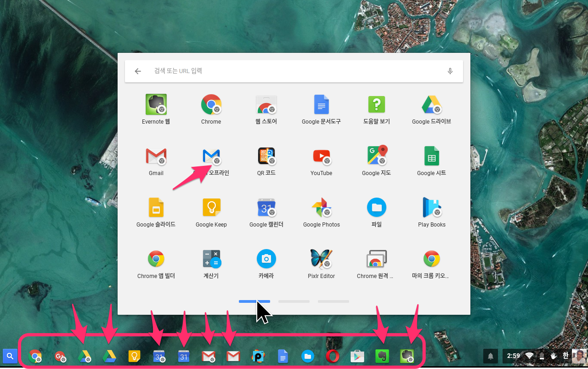Start voice search with the microphone icon
588x369 pixels.
tap(450, 71)
